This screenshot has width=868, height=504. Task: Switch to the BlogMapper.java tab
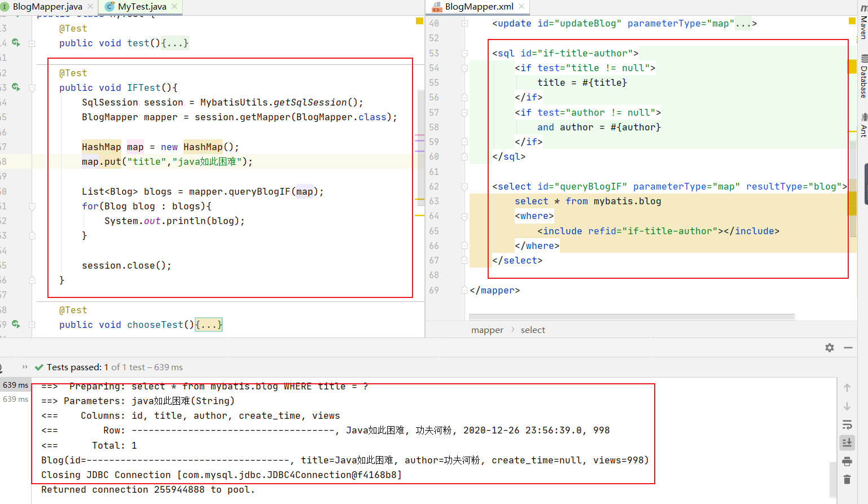tap(47, 7)
